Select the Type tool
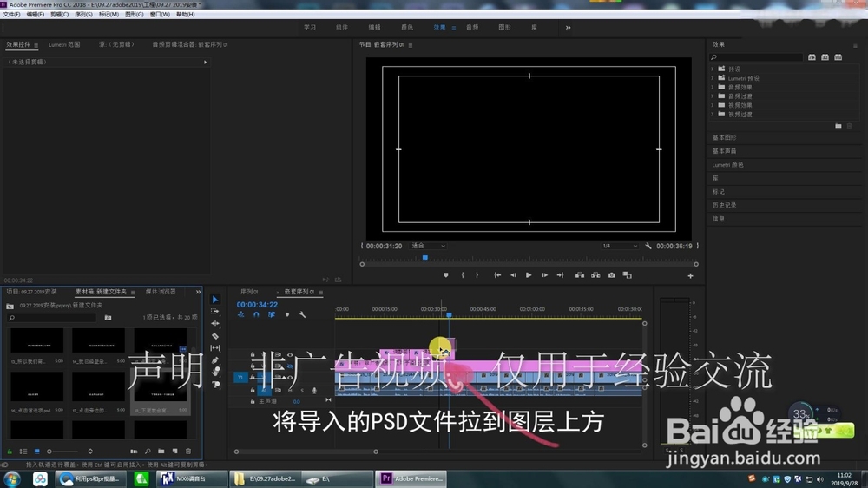The width and height of the screenshot is (868, 488). click(x=215, y=385)
